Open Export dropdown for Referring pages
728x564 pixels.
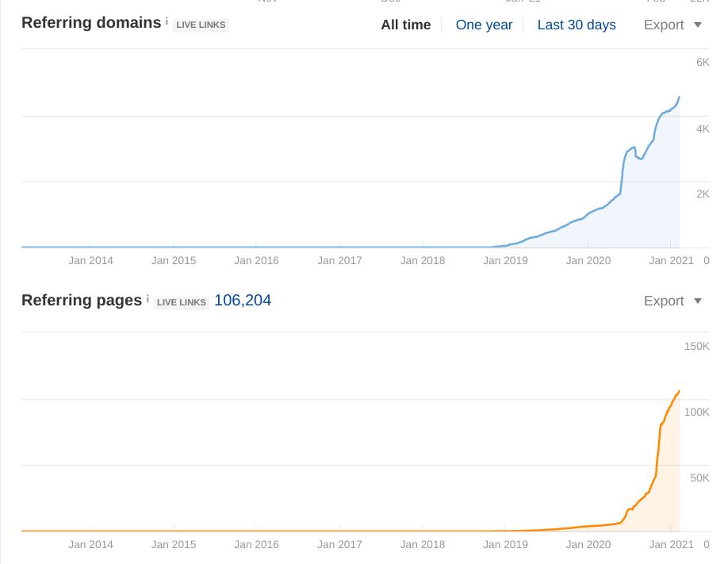[x=672, y=301]
